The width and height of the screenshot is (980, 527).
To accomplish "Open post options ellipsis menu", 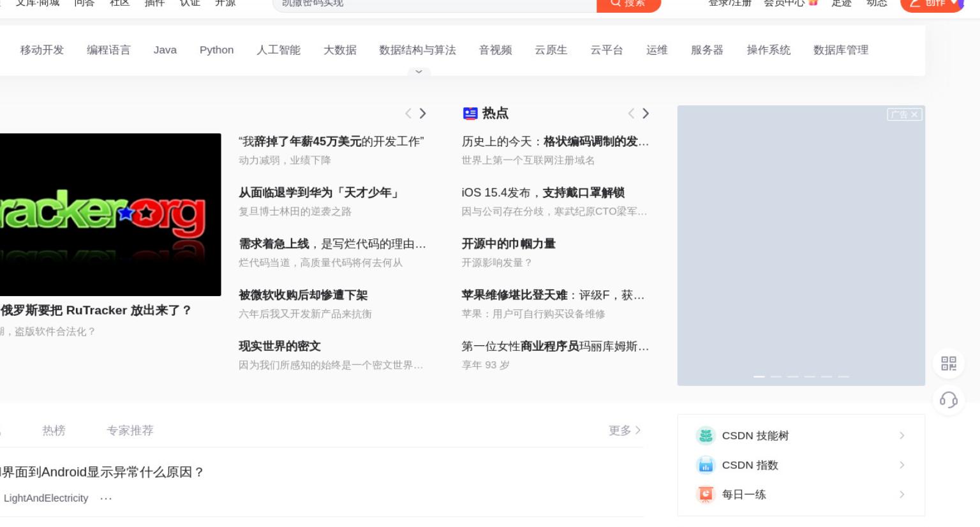I will coord(106,498).
